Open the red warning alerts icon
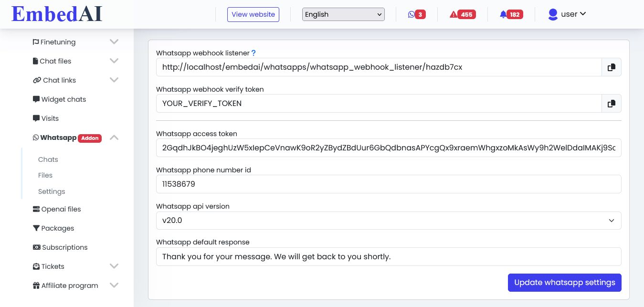 454,14
